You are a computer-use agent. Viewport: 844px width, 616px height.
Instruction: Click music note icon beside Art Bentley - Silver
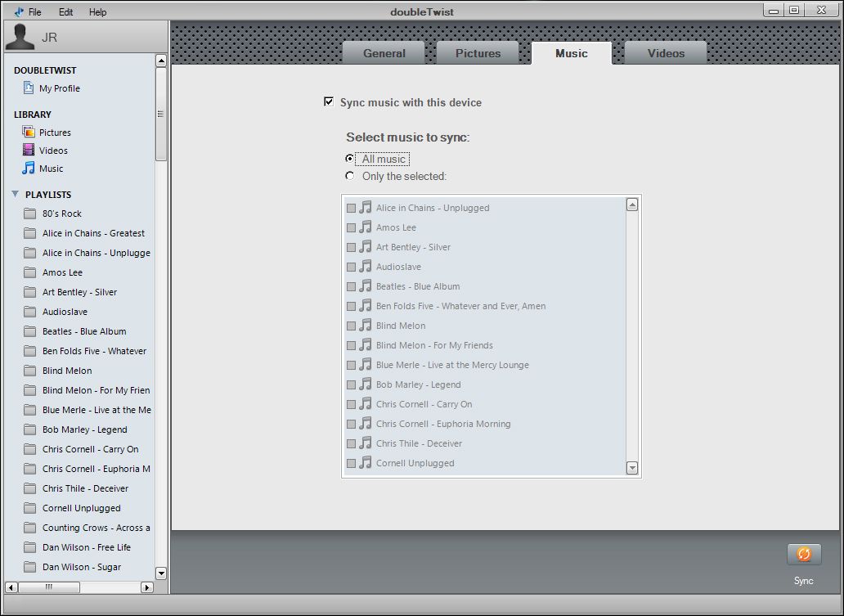point(366,246)
